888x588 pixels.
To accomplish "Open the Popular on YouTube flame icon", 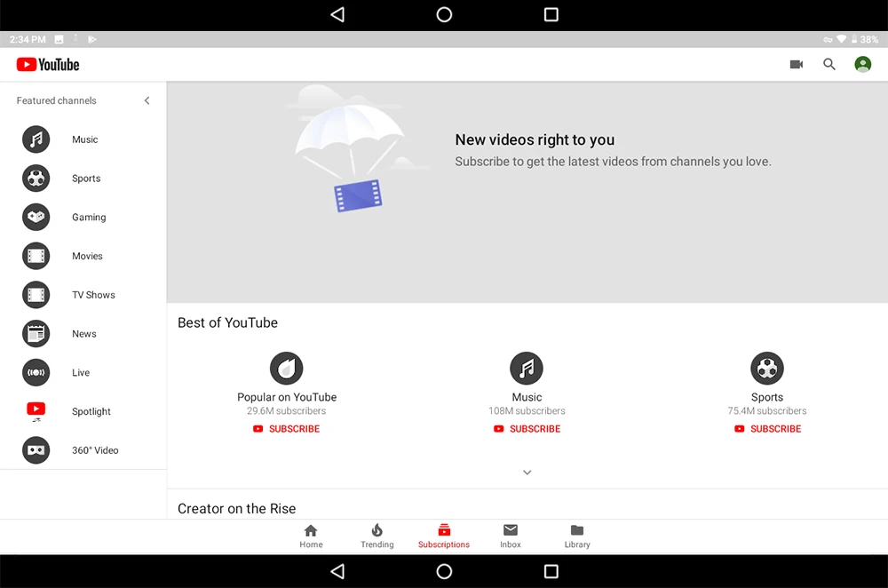I will pyautogui.click(x=287, y=369).
